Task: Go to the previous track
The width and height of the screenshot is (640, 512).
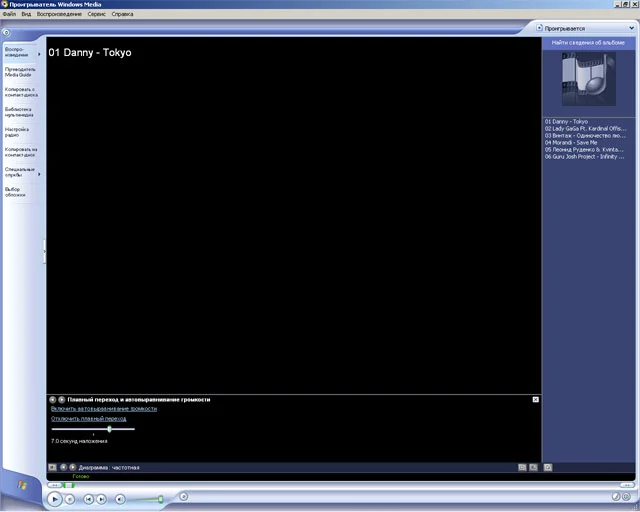Action: tap(88, 499)
